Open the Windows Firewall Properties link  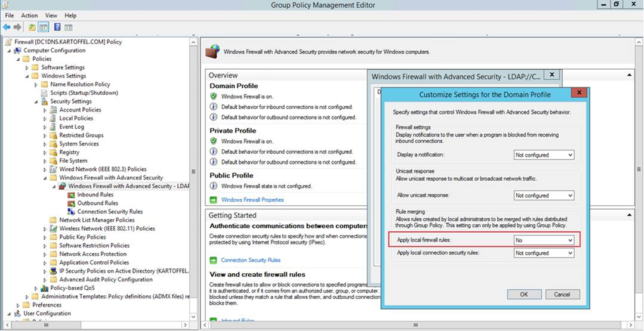tap(252, 200)
